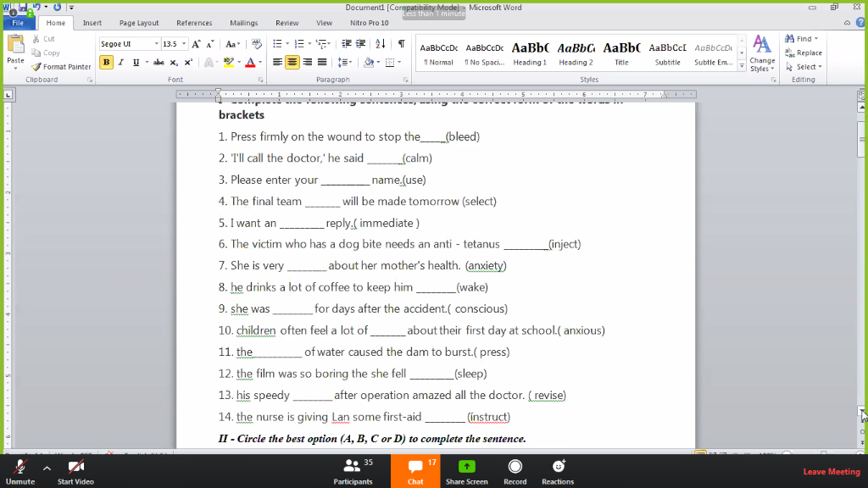This screenshot has width=868, height=488.
Task: Apply the Heading 1 style
Action: [x=530, y=54]
